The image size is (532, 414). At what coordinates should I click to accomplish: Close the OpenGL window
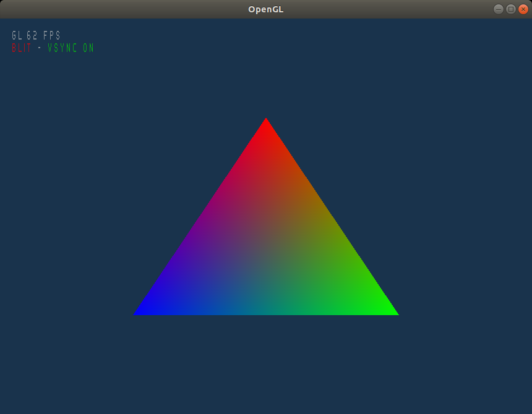(x=523, y=9)
